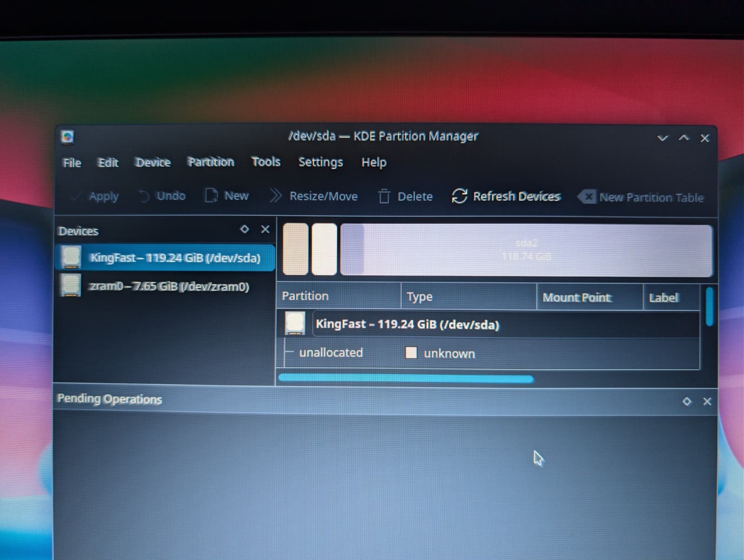Click the drive icon next to KingFast in Devices
The height and width of the screenshot is (560, 744).
click(71, 257)
